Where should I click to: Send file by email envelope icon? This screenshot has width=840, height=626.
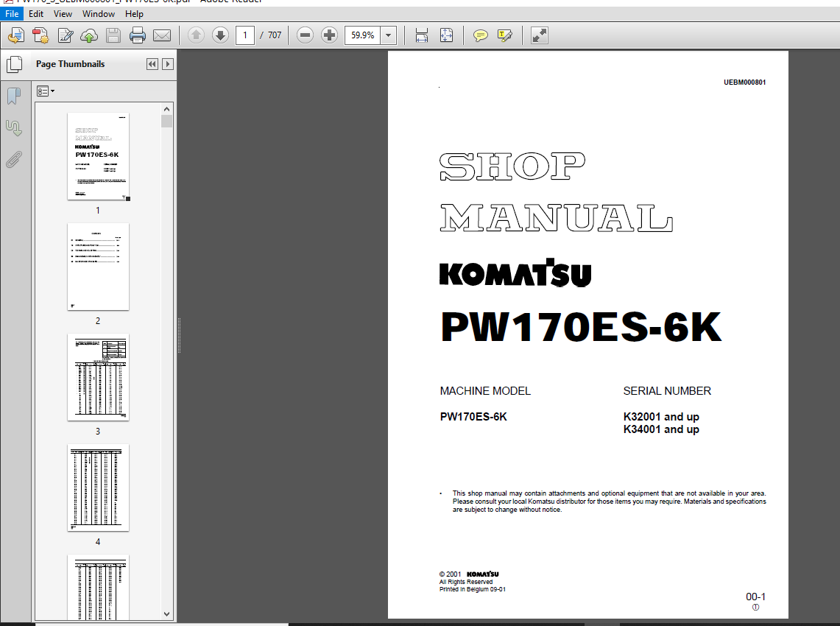pos(162,35)
